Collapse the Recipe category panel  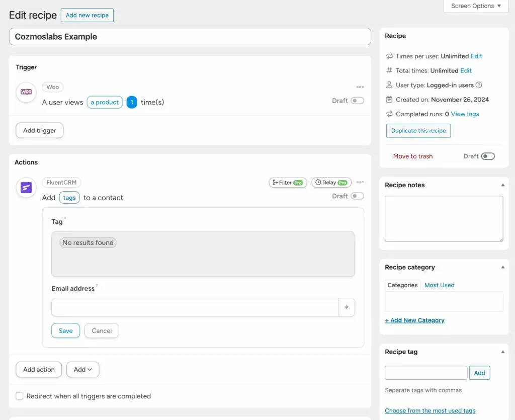click(x=502, y=267)
